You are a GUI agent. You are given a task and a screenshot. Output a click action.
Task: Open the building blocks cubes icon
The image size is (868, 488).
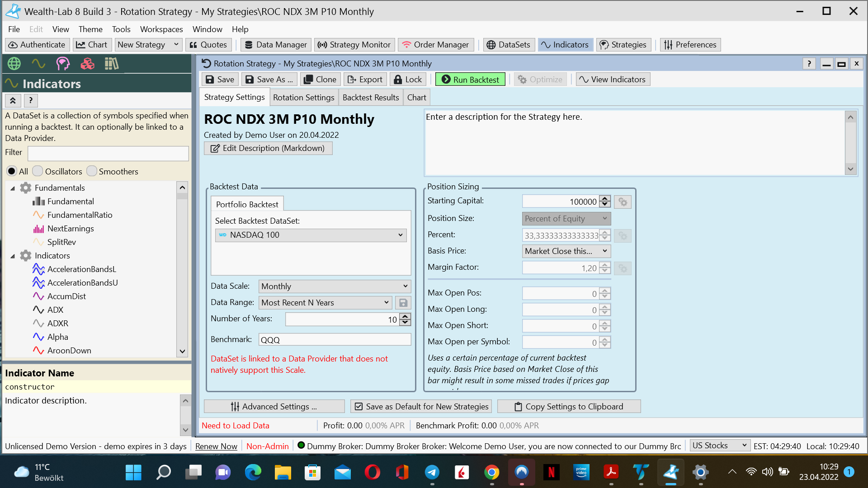(87, 64)
